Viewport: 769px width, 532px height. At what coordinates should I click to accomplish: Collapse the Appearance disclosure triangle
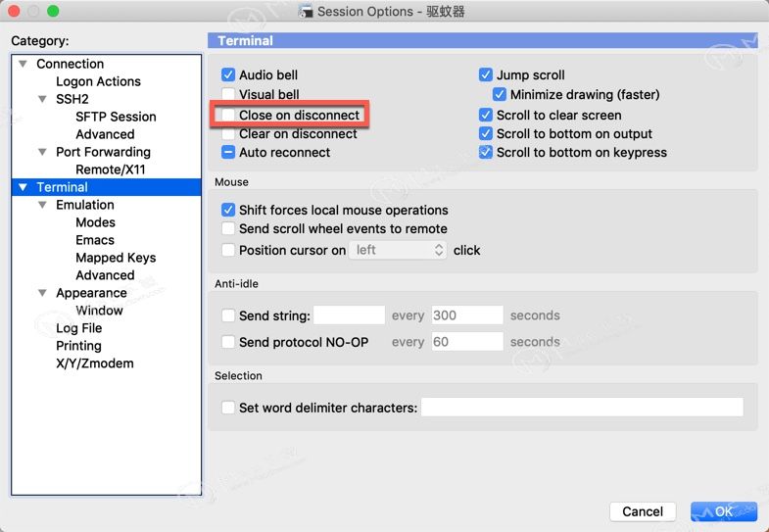(x=43, y=293)
